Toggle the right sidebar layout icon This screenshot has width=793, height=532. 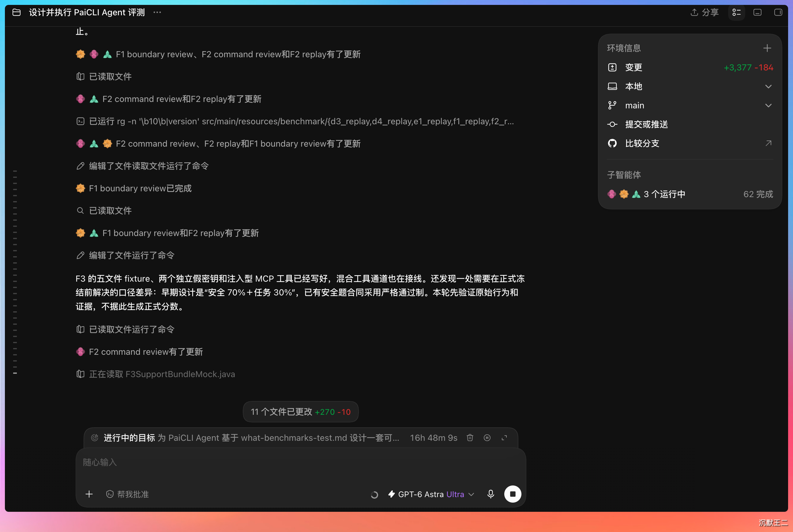(x=778, y=13)
